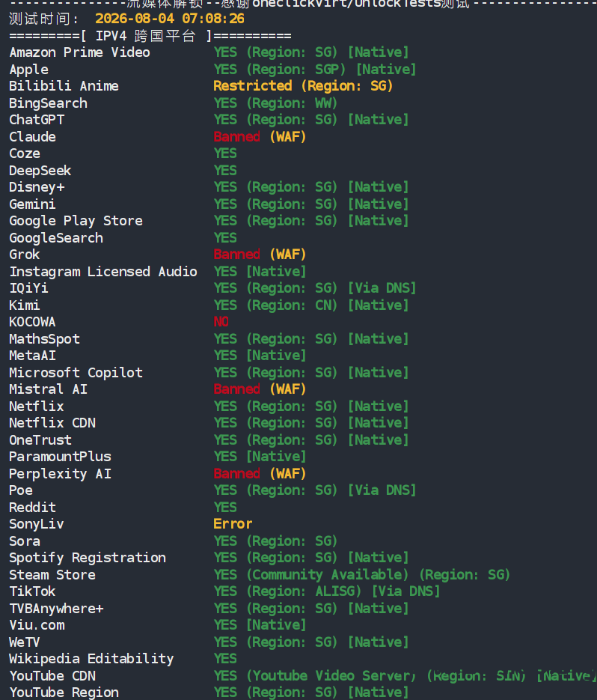Select the Perplexity AI service name
The width and height of the screenshot is (597, 700).
(x=61, y=474)
